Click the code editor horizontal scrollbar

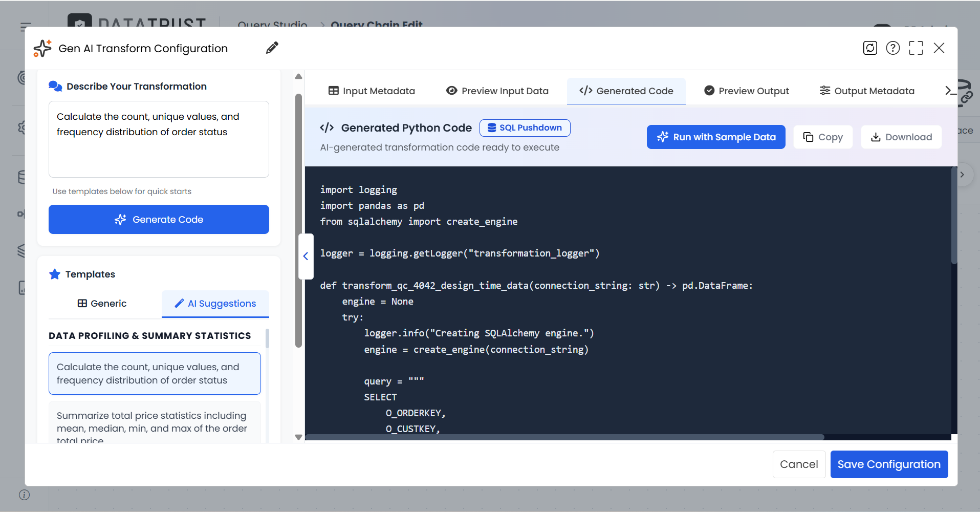point(564,437)
